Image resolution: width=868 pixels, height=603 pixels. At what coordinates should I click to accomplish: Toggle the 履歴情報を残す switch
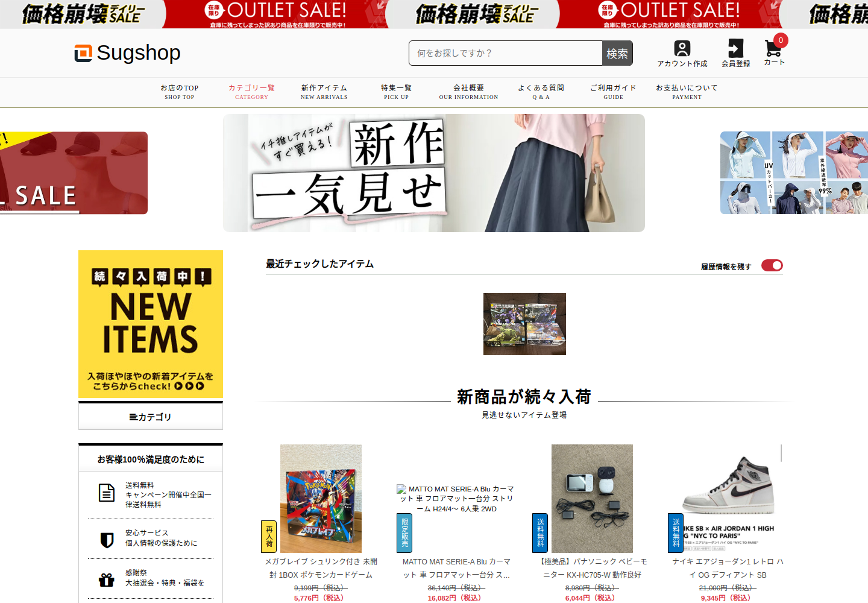pos(772,265)
